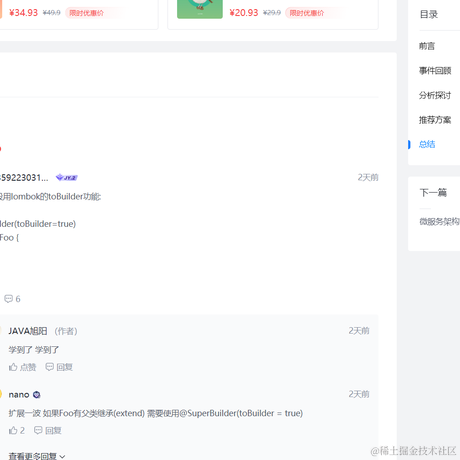Open the 前言 section in the table of contents
This screenshot has height=460, width=460.
click(x=427, y=46)
